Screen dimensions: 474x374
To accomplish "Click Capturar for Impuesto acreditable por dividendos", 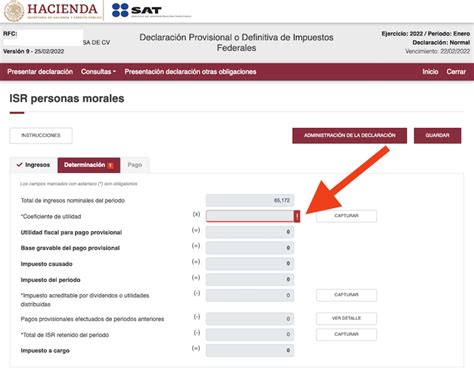I will click(346, 295).
